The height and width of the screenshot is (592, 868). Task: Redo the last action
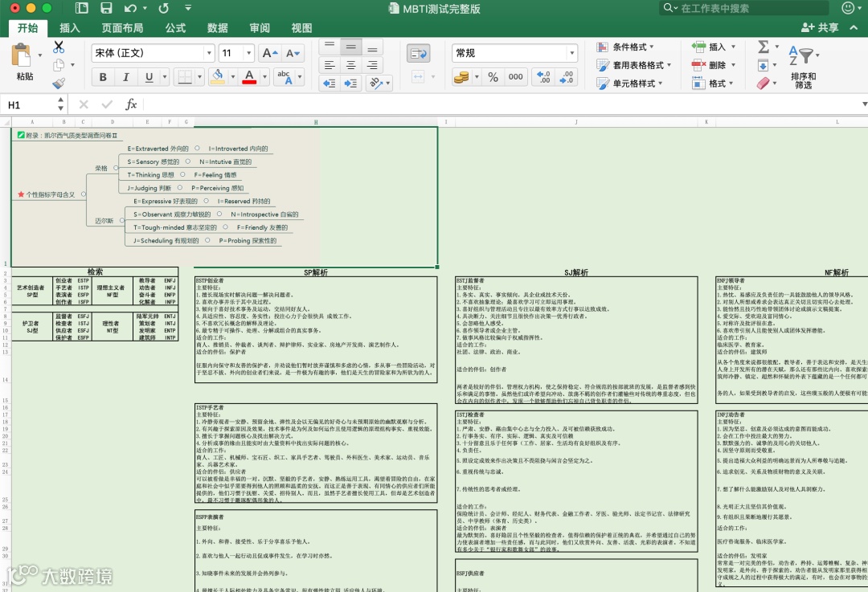pos(164,8)
